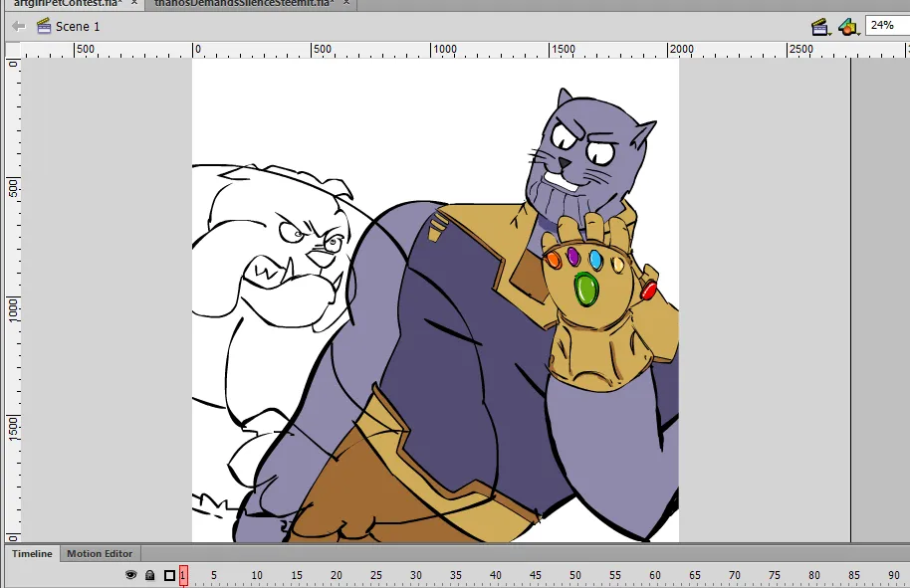The image size is (910, 588).
Task: Open the Edit Symbols dropdown icon
Action: [x=848, y=27]
